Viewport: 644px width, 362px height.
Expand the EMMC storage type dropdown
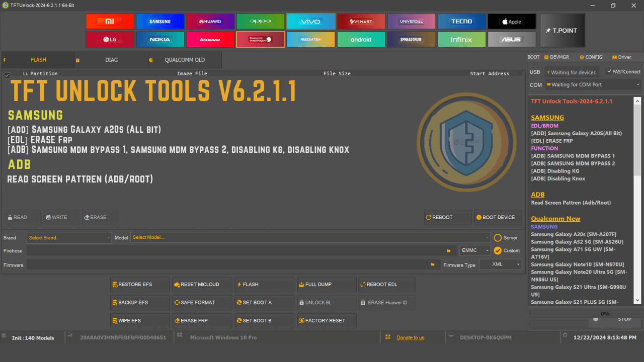coord(475,250)
